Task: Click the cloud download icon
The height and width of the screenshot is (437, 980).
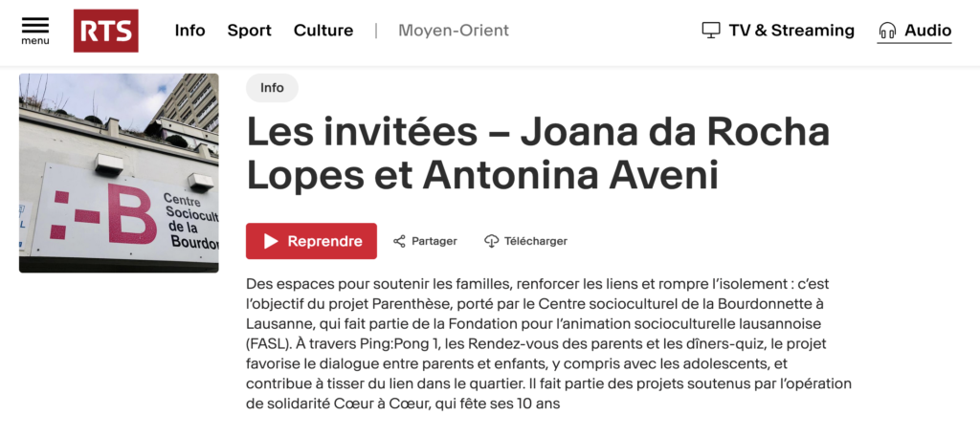Action: (x=492, y=241)
